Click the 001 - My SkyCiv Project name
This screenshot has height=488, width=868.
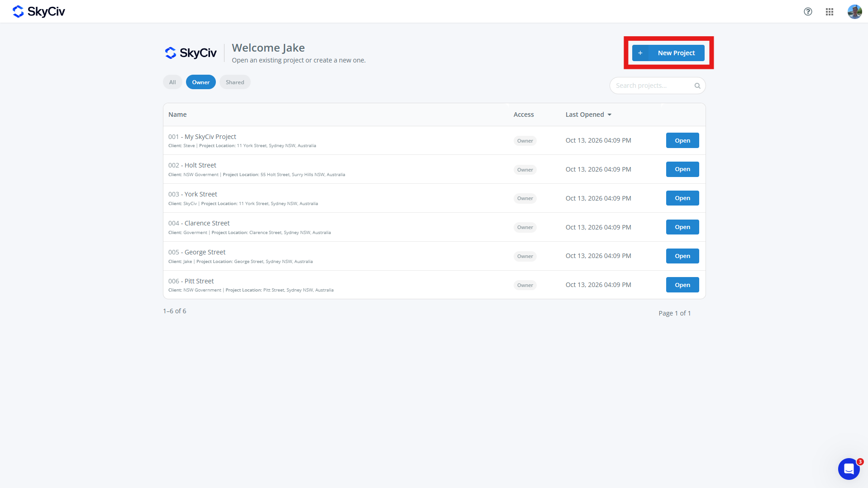tap(202, 137)
